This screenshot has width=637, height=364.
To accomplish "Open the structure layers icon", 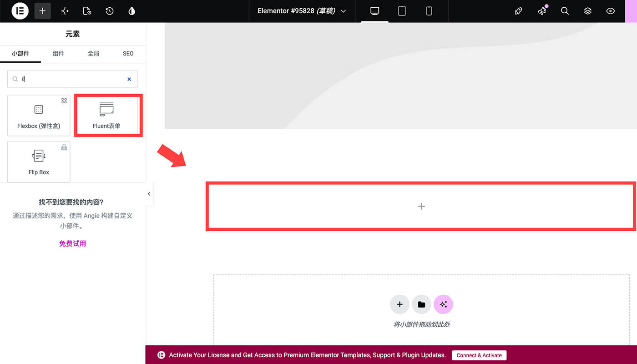I will (588, 11).
